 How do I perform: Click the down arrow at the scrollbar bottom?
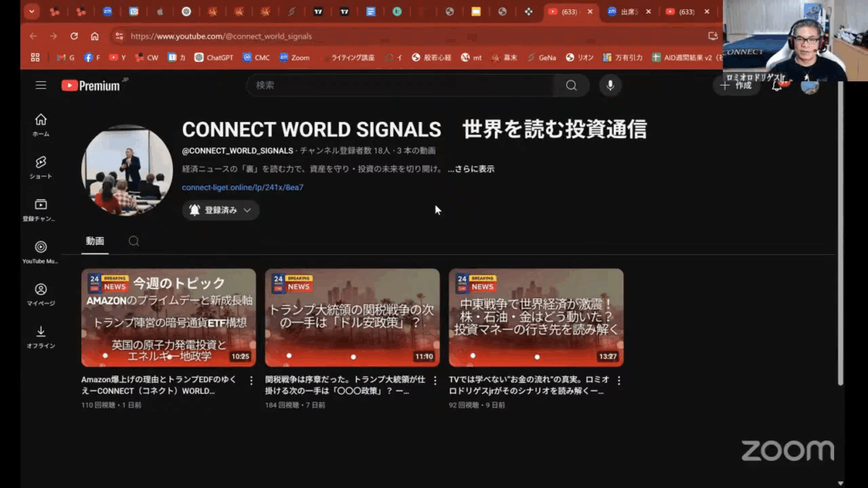pos(840,483)
